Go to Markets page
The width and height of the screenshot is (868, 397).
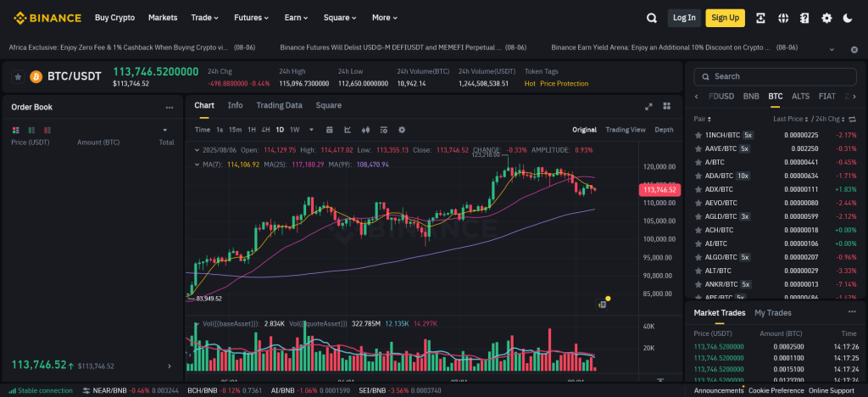coord(163,18)
